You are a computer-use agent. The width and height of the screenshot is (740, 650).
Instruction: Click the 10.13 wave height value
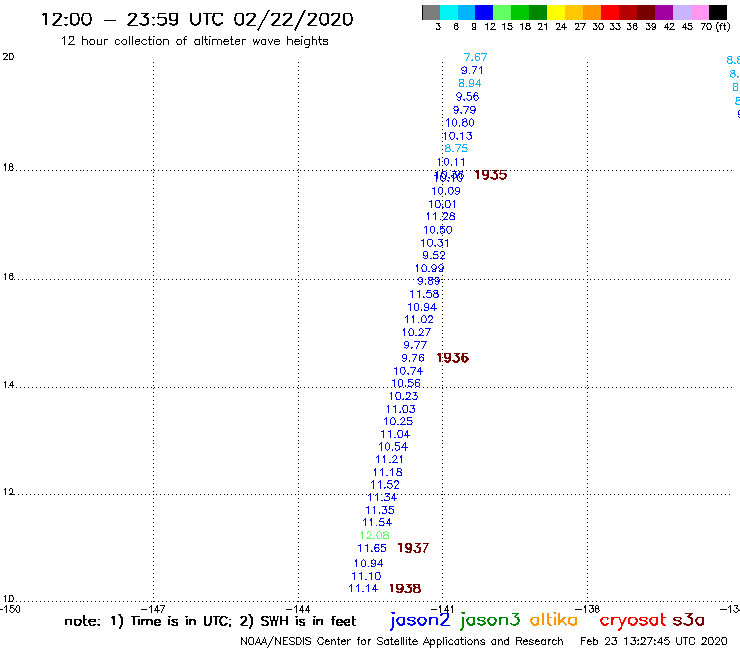pyautogui.click(x=458, y=136)
